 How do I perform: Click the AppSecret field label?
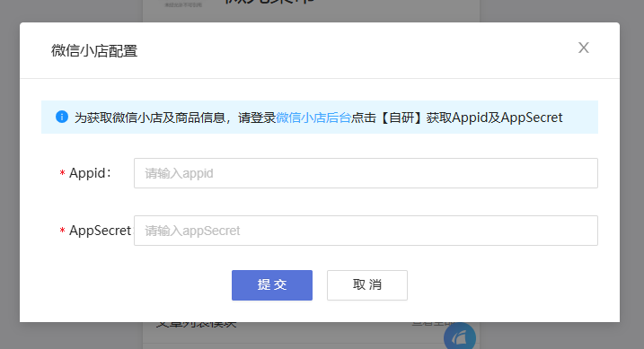100,231
